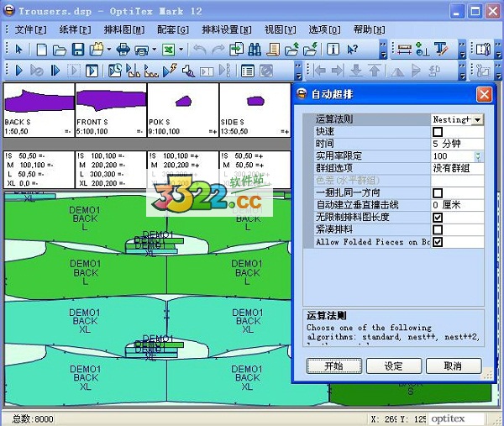The width and height of the screenshot is (504, 426).
Task: Expand the move-arrows toolbar overflow chevron
Action: 462,71
